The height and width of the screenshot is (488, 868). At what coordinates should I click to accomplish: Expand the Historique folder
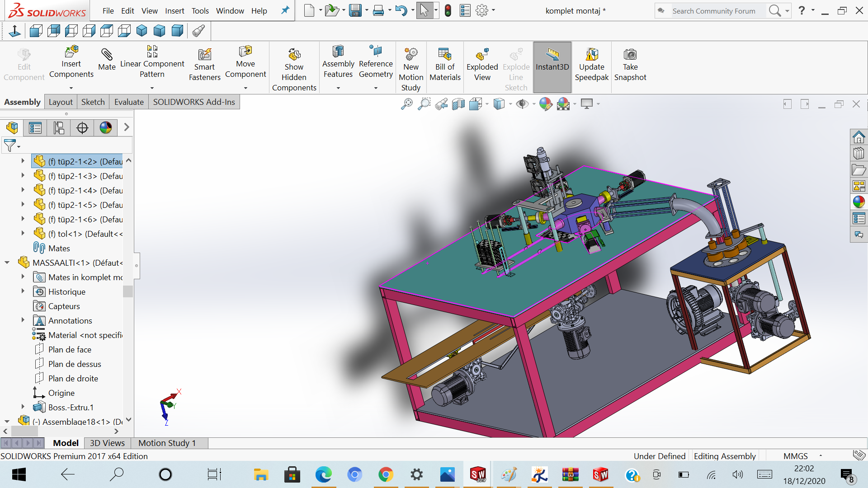coord(23,291)
